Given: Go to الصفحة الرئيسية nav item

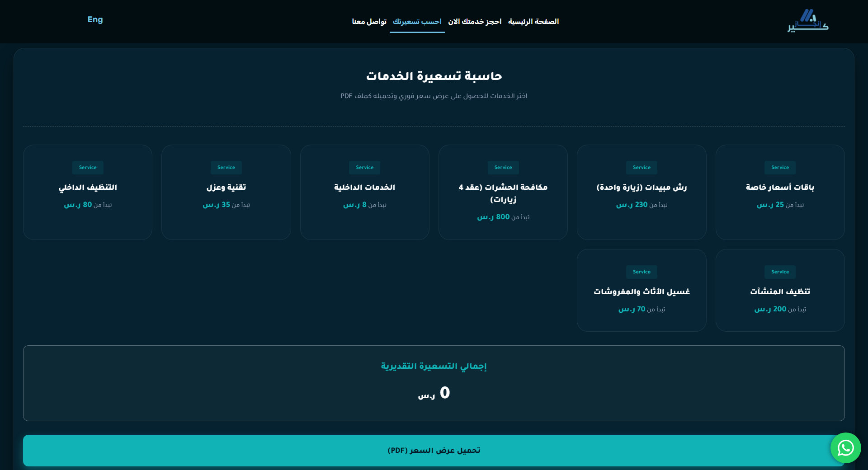Looking at the screenshot, I should point(533,22).
